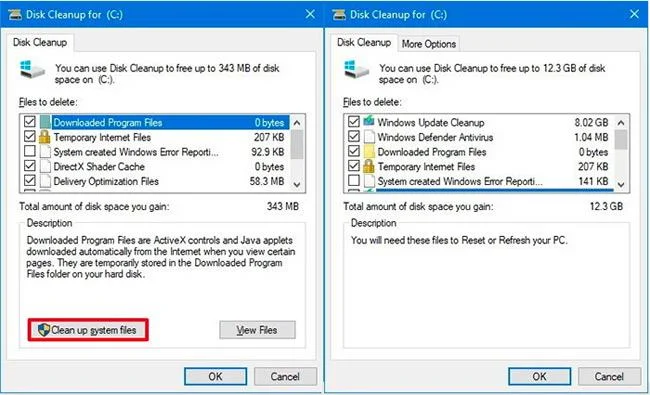The image size is (650, 395).
Task: Click the 92.9 KB size value
Action: coord(268,152)
